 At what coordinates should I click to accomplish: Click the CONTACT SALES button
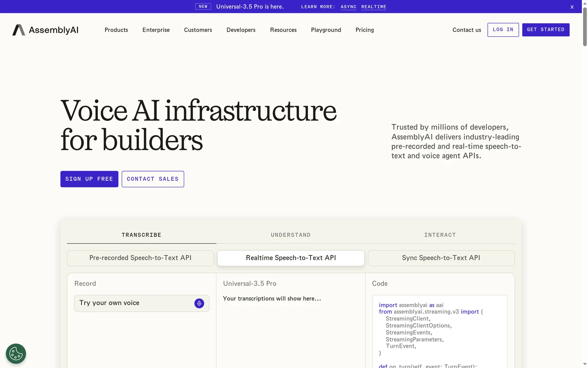pyautogui.click(x=153, y=179)
